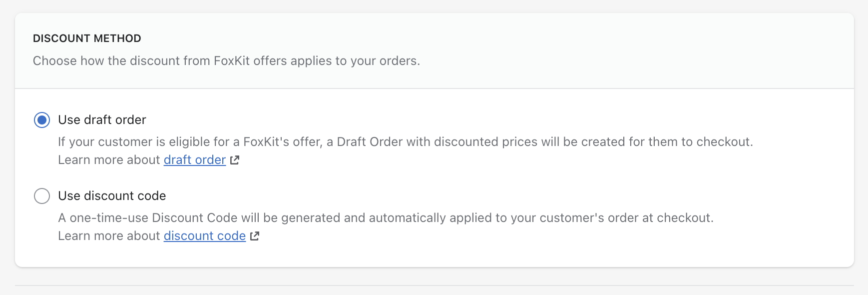This screenshot has height=295, width=868.
Task: Click the word 'METHOD' in the heading
Action: pos(117,38)
